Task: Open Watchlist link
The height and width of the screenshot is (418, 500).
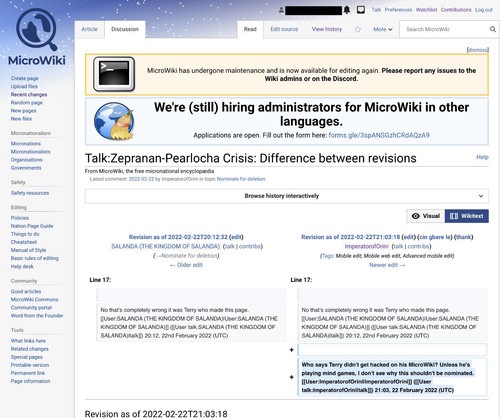Action: [426, 10]
